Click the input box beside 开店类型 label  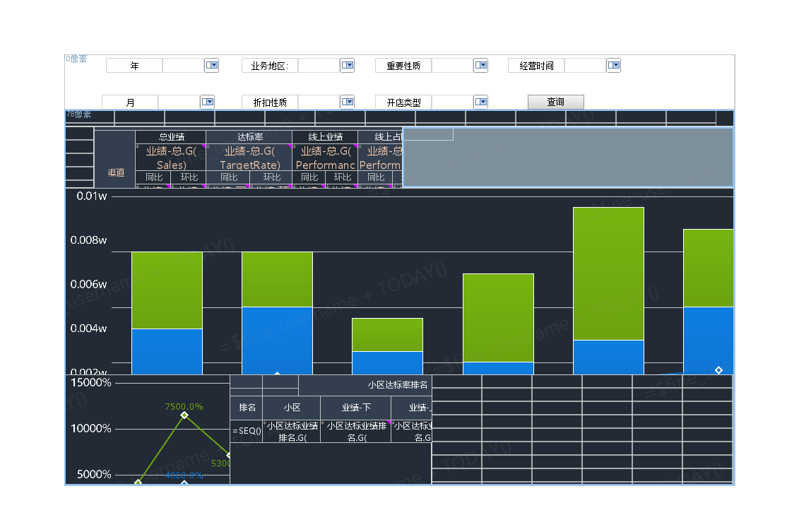(x=453, y=102)
